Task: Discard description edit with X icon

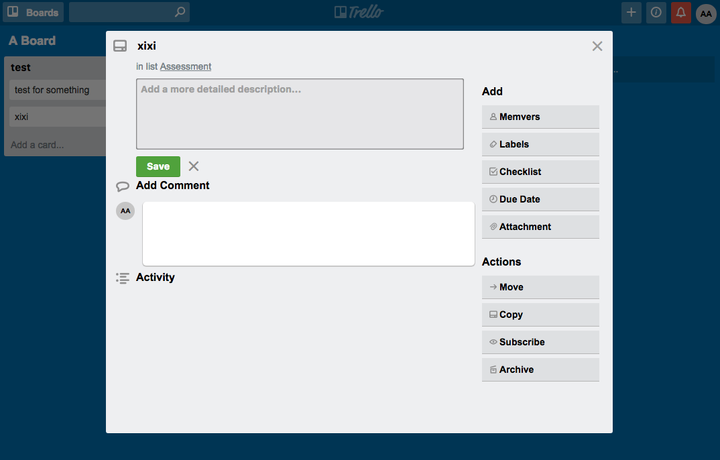Action: (194, 166)
